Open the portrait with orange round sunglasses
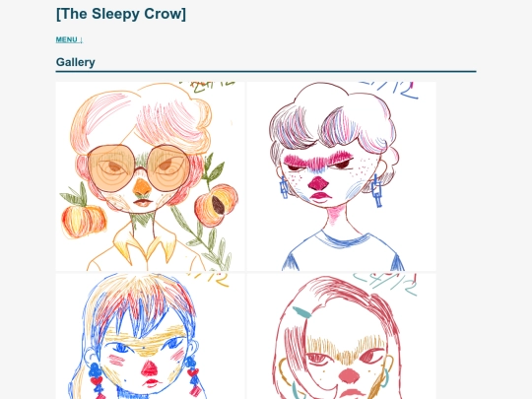532x399 pixels. pos(150,176)
